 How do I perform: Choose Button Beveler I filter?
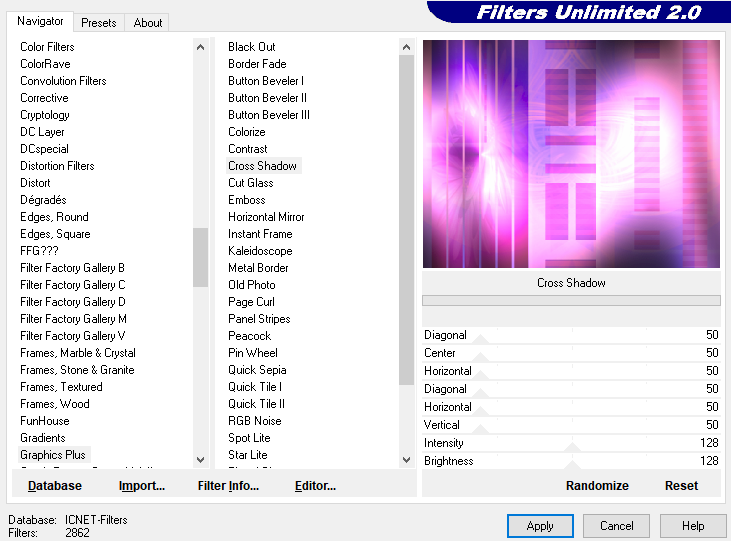click(266, 81)
